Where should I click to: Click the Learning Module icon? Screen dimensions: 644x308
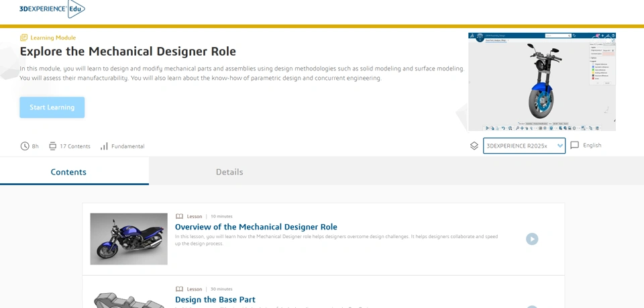[24, 38]
